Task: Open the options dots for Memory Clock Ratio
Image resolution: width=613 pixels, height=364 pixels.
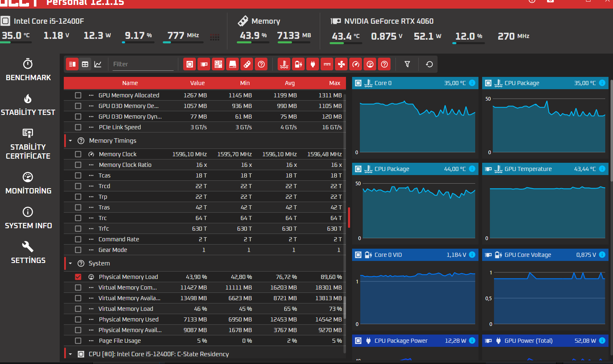Action: (91, 165)
